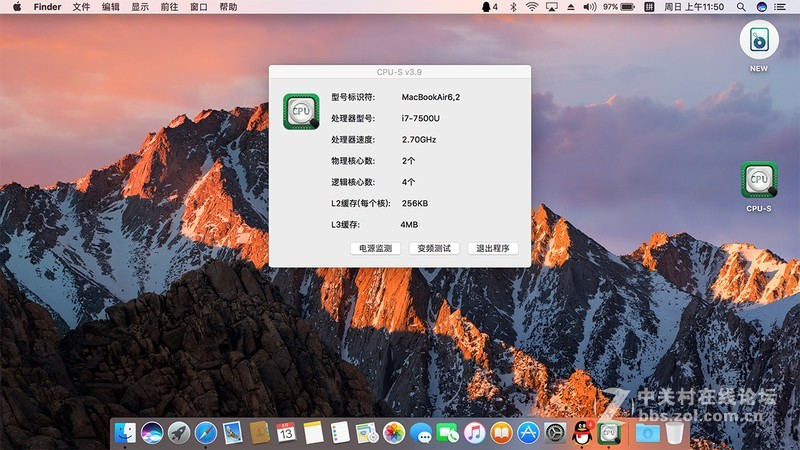Open iBooks in the Dock
The image size is (800, 450).
(x=502, y=433)
